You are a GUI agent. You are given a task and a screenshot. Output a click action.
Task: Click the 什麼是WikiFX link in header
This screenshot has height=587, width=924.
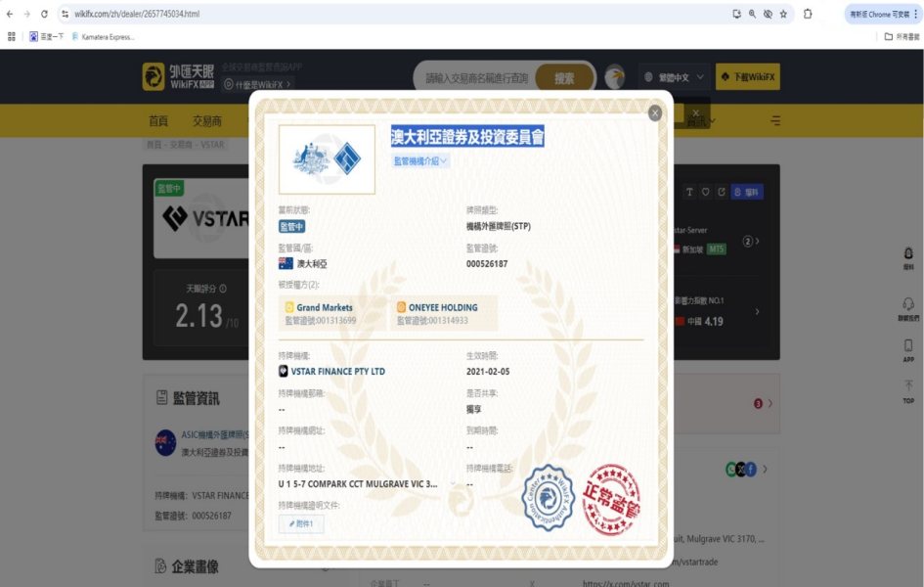click(x=257, y=84)
